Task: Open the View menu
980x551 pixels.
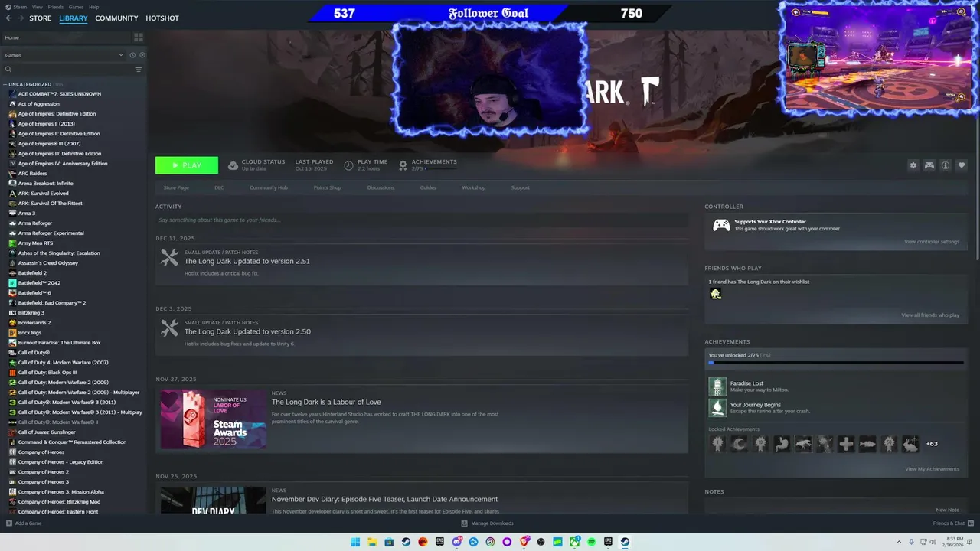Action: click(x=38, y=7)
